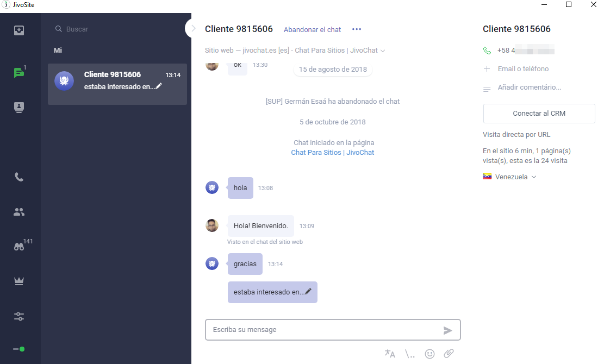Click the translate message icon

click(x=390, y=353)
